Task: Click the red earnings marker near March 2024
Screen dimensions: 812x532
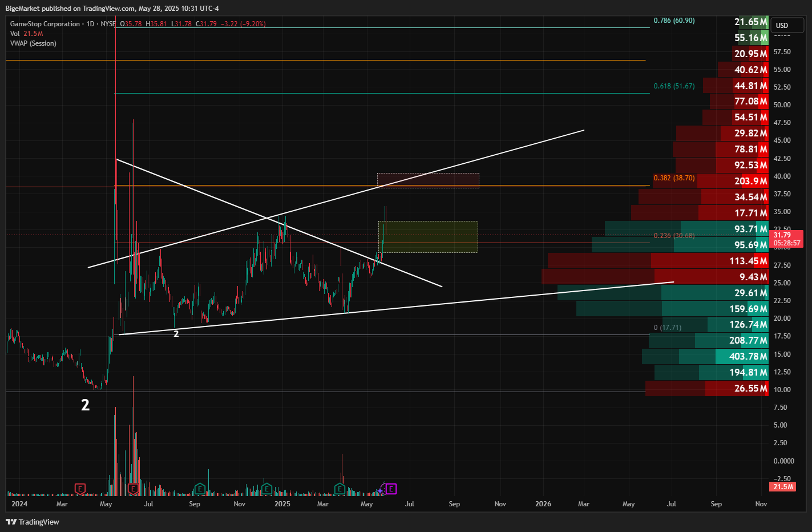Action: coord(80,489)
